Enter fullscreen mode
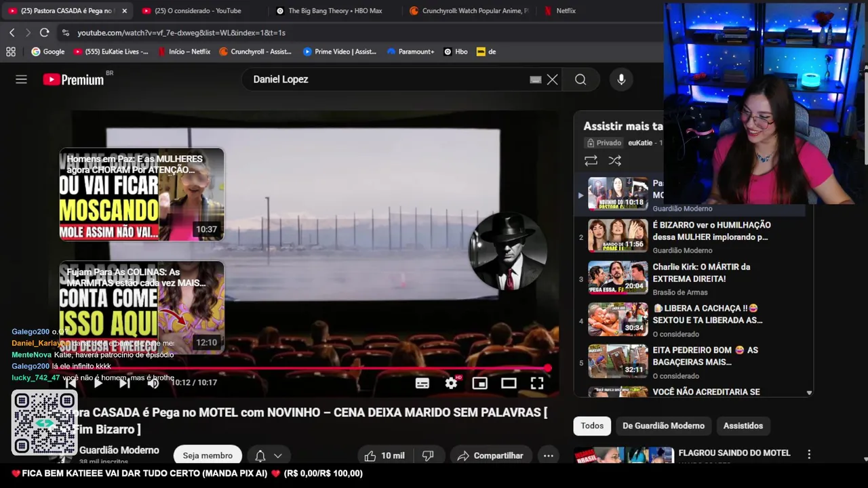This screenshot has height=488, width=868. (537, 383)
